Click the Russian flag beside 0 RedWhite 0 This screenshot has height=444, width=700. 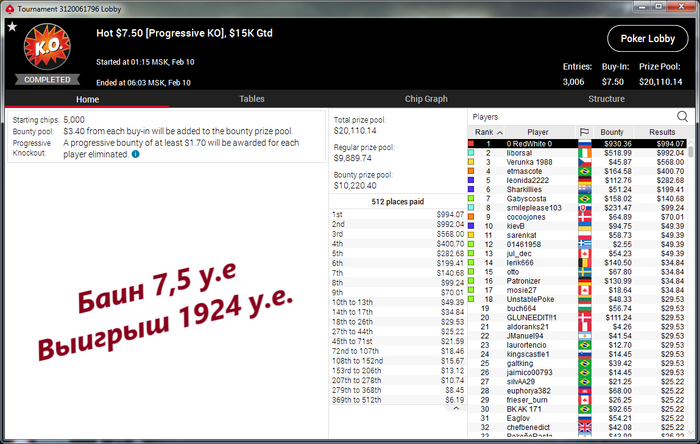click(584, 144)
